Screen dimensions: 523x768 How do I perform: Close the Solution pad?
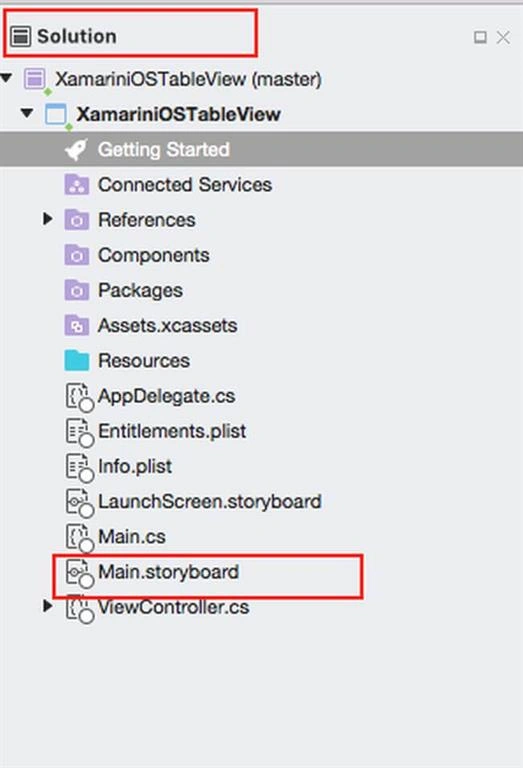(503, 37)
